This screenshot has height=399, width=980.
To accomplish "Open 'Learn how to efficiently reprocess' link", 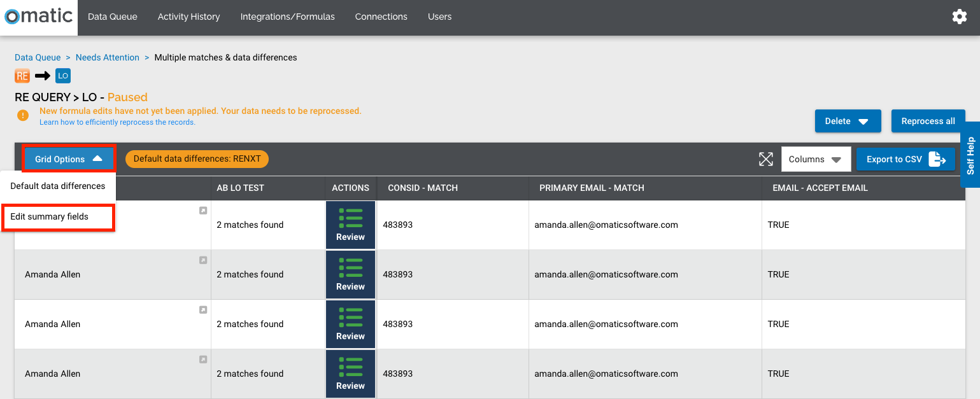I will click(117, 122).
